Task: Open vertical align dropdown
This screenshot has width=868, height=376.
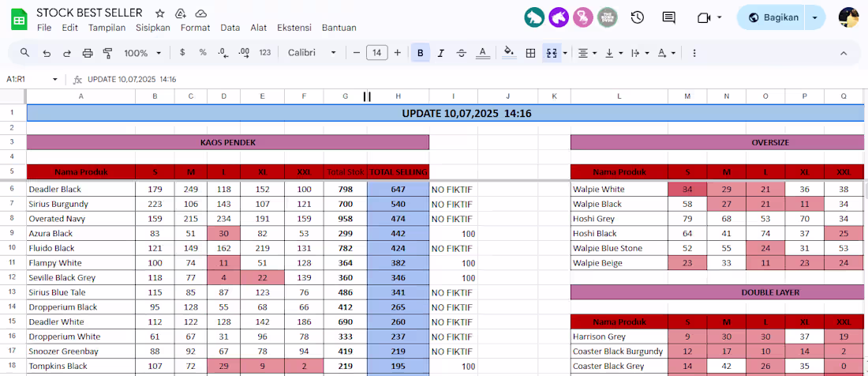Action: tap(614, 53)
